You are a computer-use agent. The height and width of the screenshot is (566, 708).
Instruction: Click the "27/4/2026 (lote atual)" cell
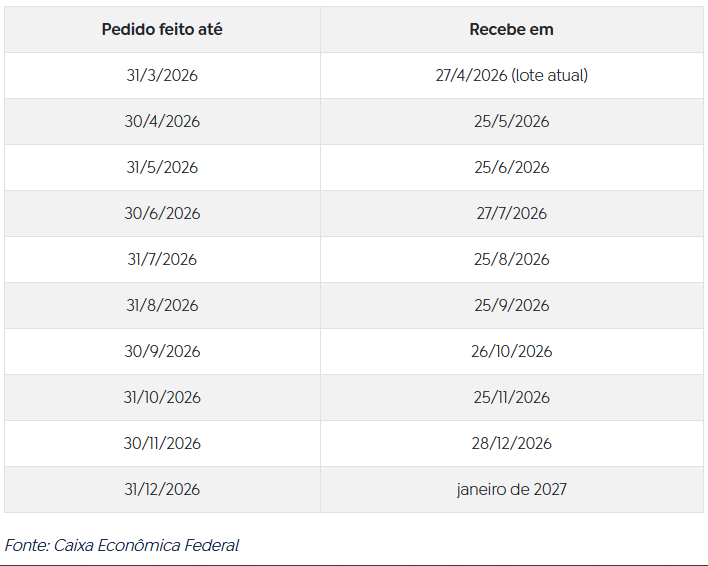(511, 75)
